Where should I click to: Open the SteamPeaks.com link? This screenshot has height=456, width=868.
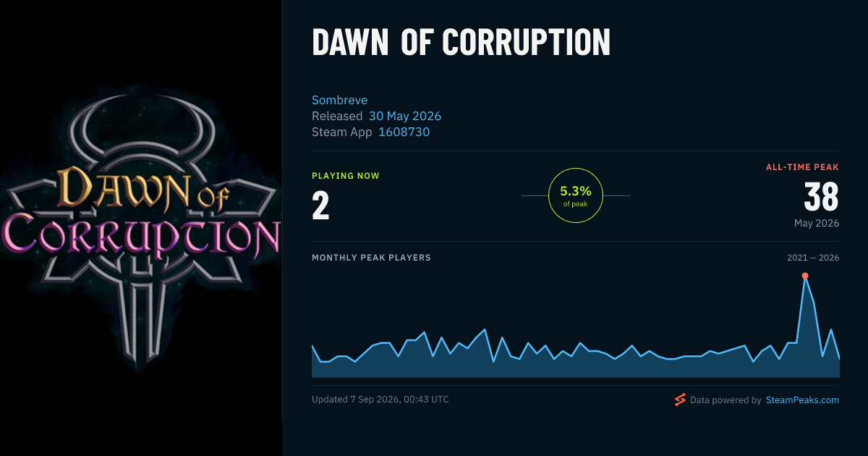click(x=802, y=400)
